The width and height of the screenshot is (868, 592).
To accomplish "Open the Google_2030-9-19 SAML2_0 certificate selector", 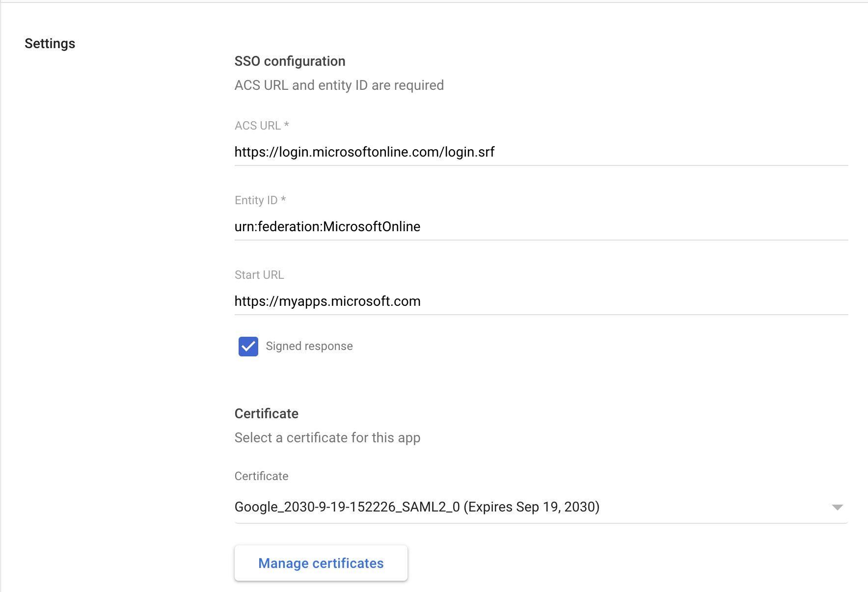I will 541,507.
